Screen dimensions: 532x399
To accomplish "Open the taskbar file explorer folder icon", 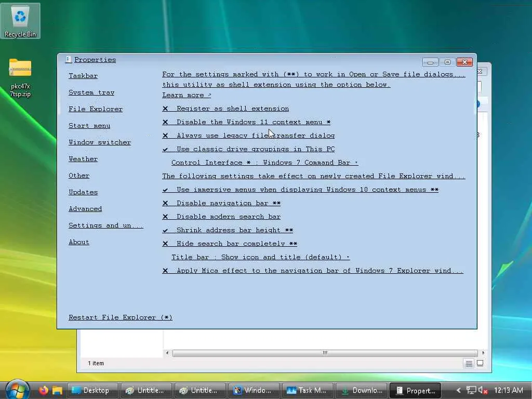I will coord(57,391).
